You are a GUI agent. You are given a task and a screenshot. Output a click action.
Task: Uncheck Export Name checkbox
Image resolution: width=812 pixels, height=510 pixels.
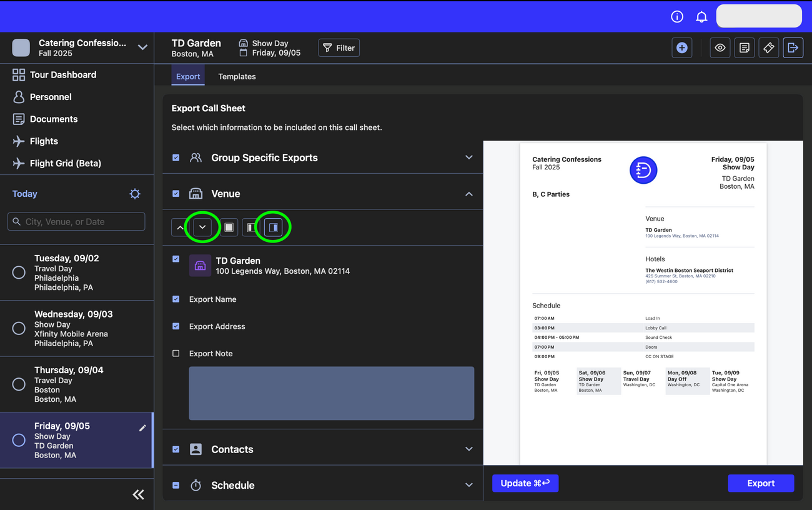tap(176, 299)
